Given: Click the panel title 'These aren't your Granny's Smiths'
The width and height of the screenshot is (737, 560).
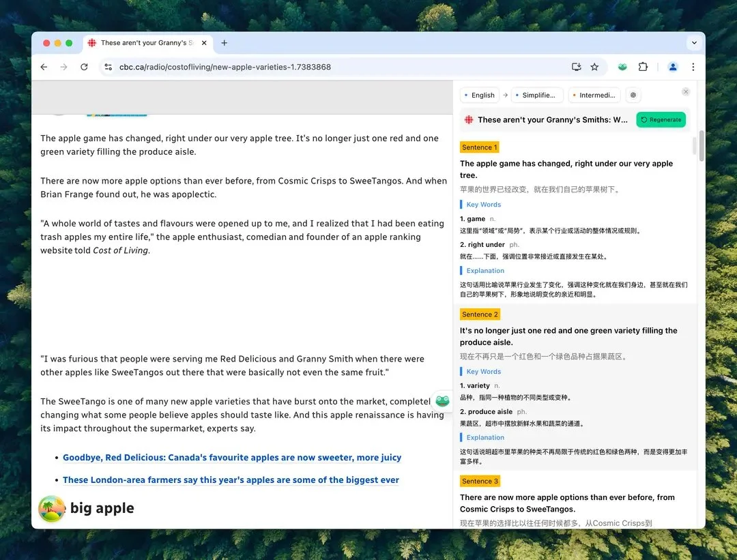Looking at the screenshot, I should click(553, 120).
